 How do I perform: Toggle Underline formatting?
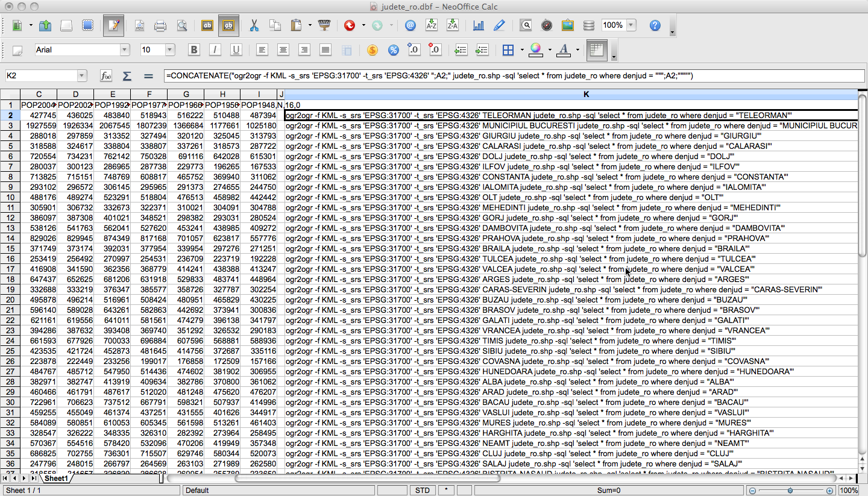tap(236, 50)
